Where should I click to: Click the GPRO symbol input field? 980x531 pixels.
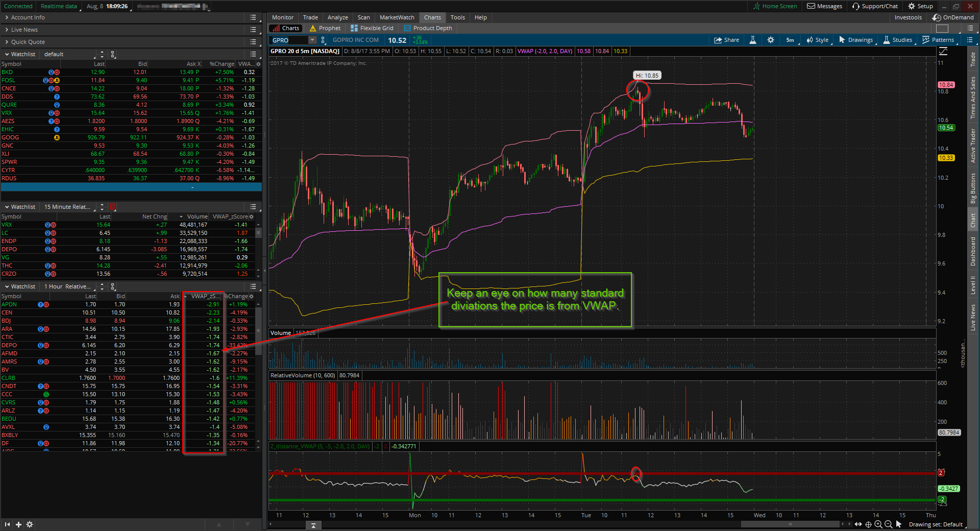pos(289,40)
